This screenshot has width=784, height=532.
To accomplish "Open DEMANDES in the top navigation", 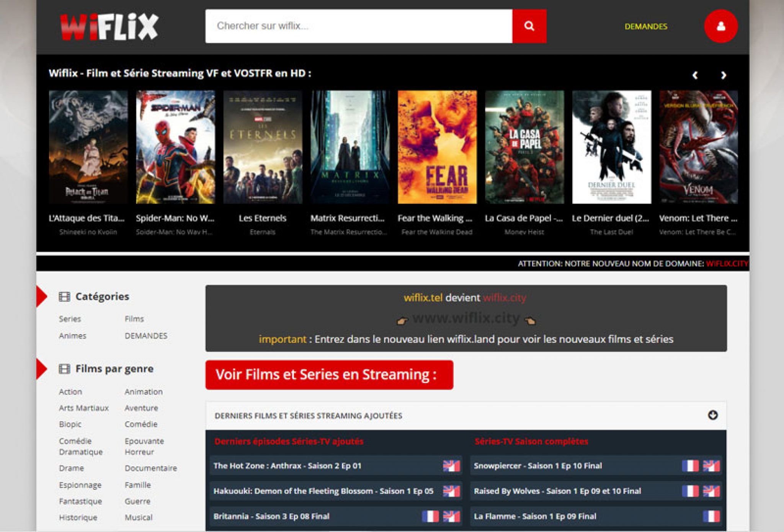I will point(646,27).
